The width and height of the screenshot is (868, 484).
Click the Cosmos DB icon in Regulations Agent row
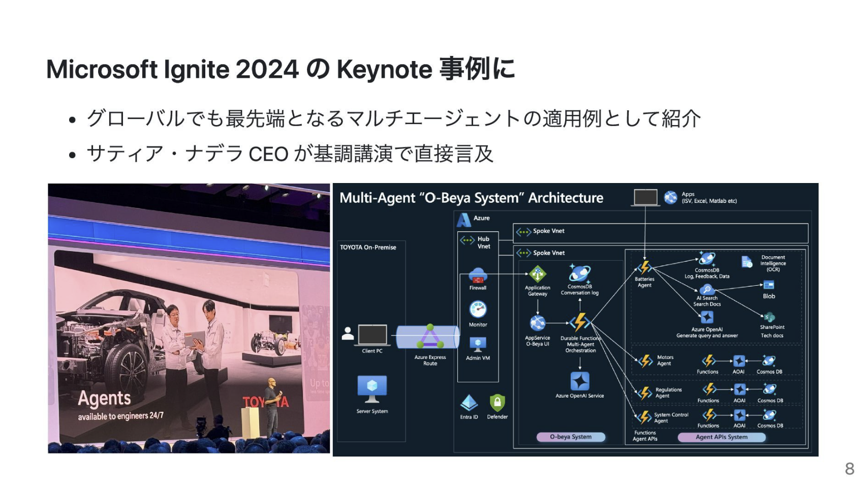tap(770, 389)
